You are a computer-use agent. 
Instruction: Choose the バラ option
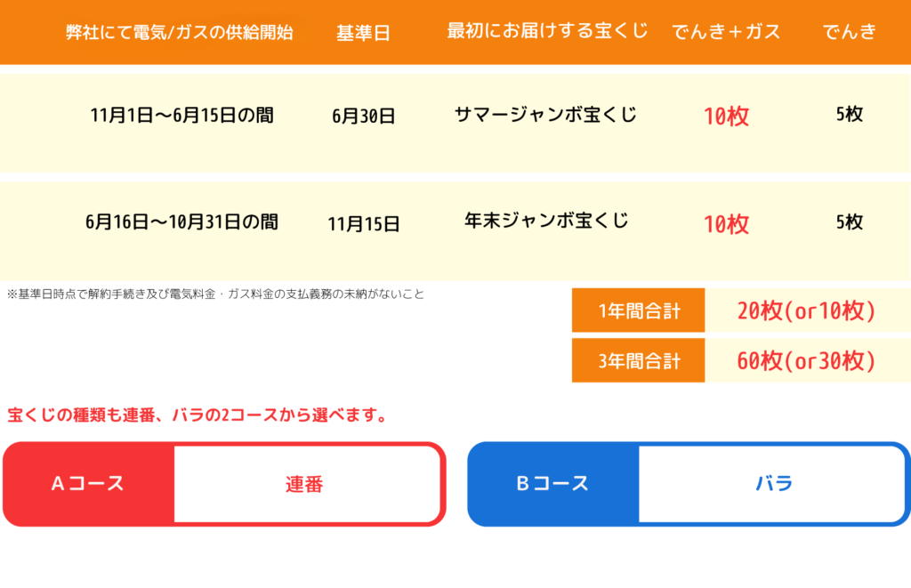tap(774, 483)
